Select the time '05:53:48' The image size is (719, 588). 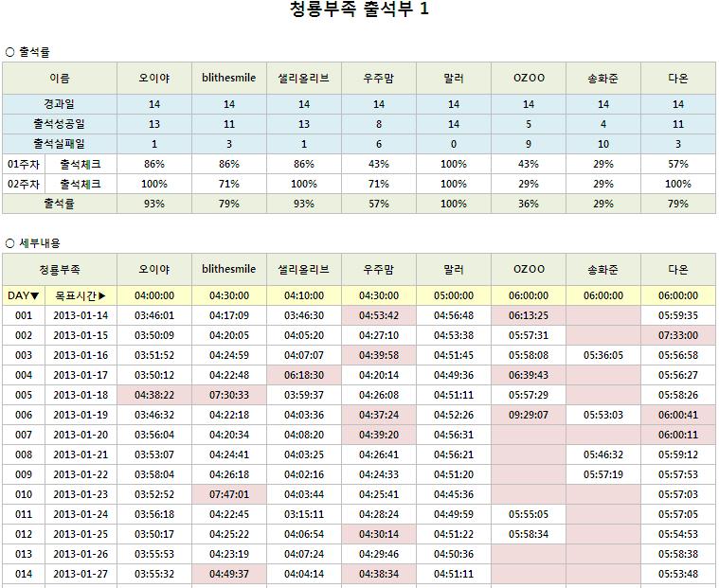coord(678,574)
